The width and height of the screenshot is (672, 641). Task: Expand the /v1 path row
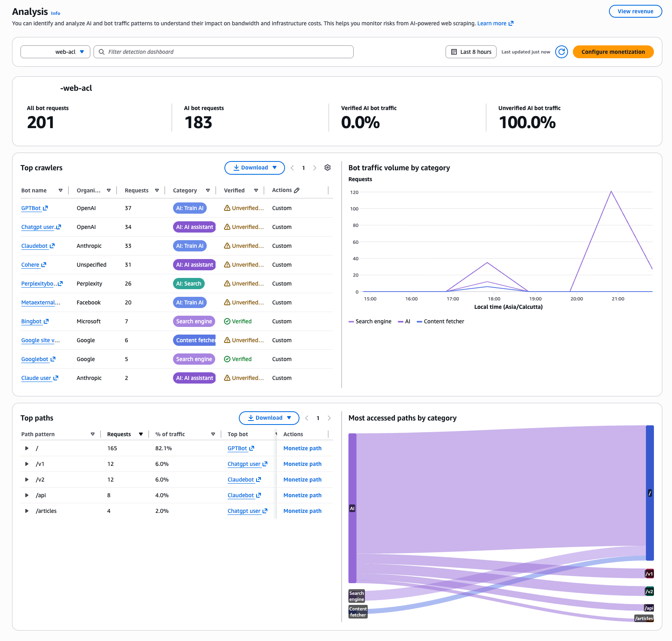(x=27, y=464)
